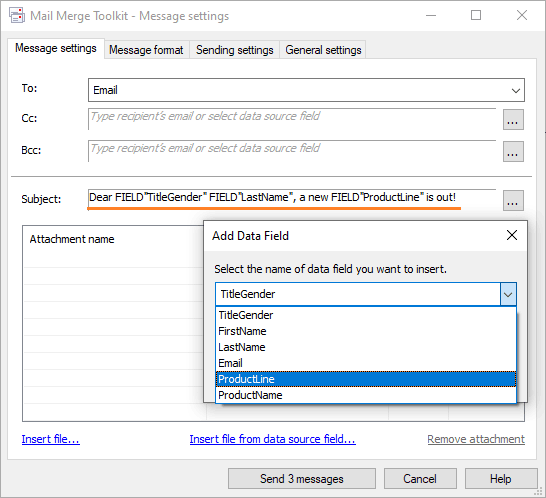Click the Remove attachment link
This screenshot has width=546, height=498.
pyautogui.click(x=476, y=439)
